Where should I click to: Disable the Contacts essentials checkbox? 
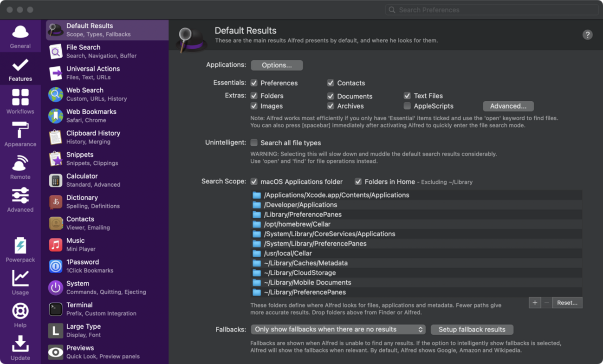tap(331, 83)
